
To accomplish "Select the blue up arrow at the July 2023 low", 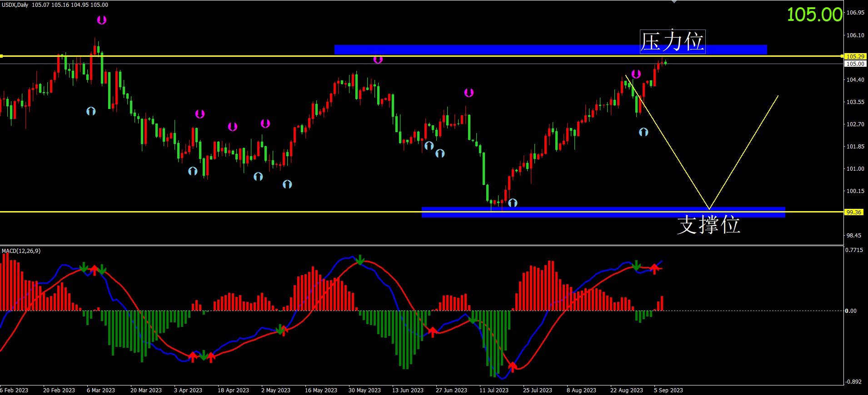I will tap(513, 202).
